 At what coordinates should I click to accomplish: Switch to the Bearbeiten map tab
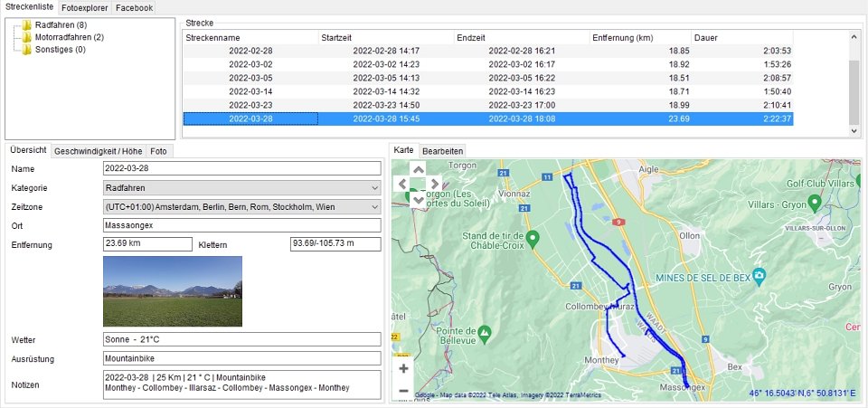click(442, 150)
